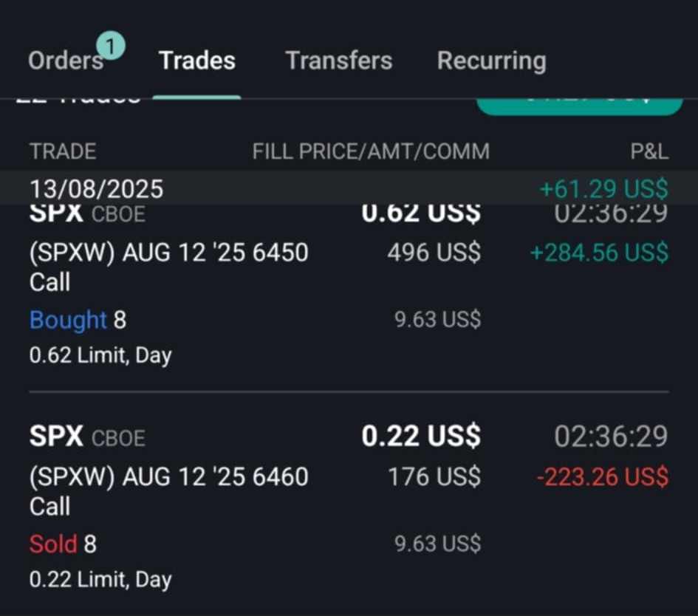Screen dimensions: 698x616
Task: Click the Sold 8 label
Action: (x=63, y=544)
